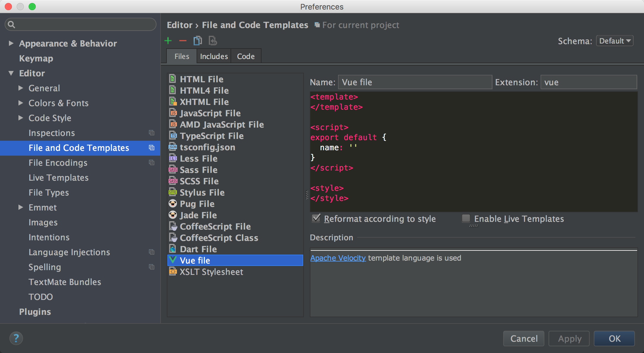Select the TypeScript File template icon
Screen dimensions: 644x353
click(173, 135)
